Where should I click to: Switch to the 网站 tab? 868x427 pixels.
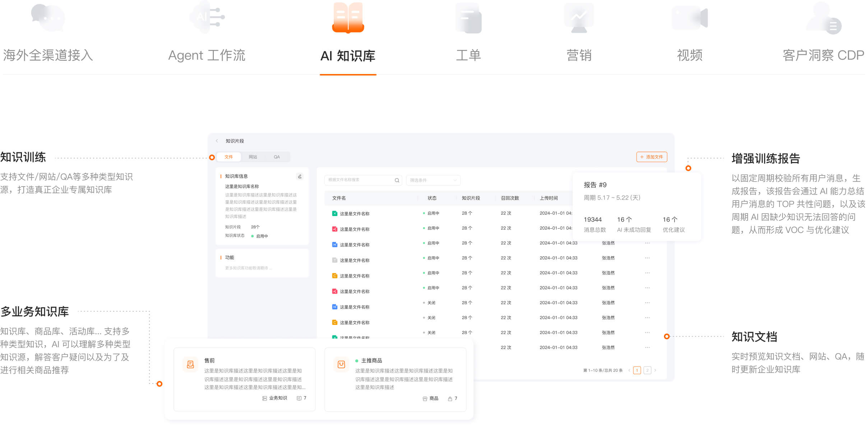click(253, 157)
